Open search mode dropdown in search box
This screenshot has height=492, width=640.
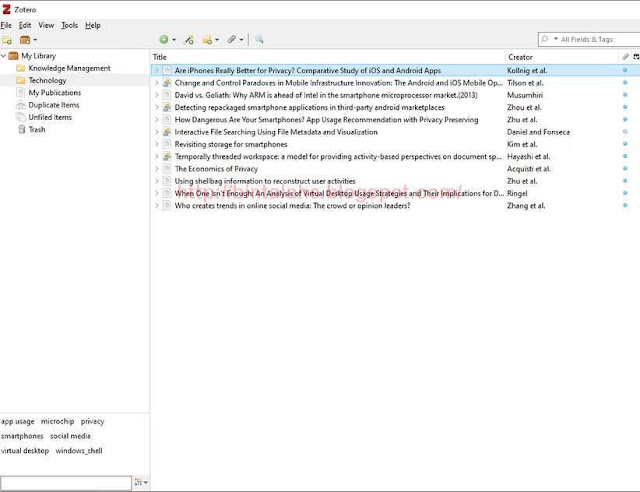[556, 39]
